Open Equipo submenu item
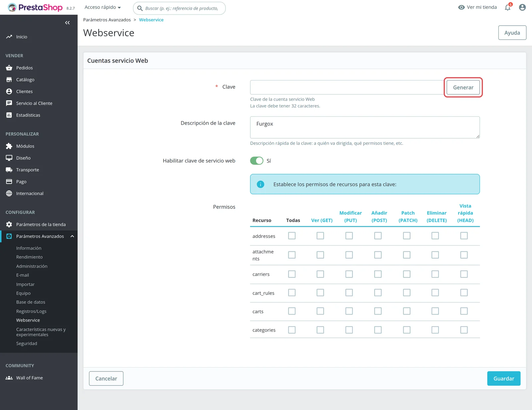Image resolution: width=532 pixels, height=410 pixels. click(x=23, y=293)
